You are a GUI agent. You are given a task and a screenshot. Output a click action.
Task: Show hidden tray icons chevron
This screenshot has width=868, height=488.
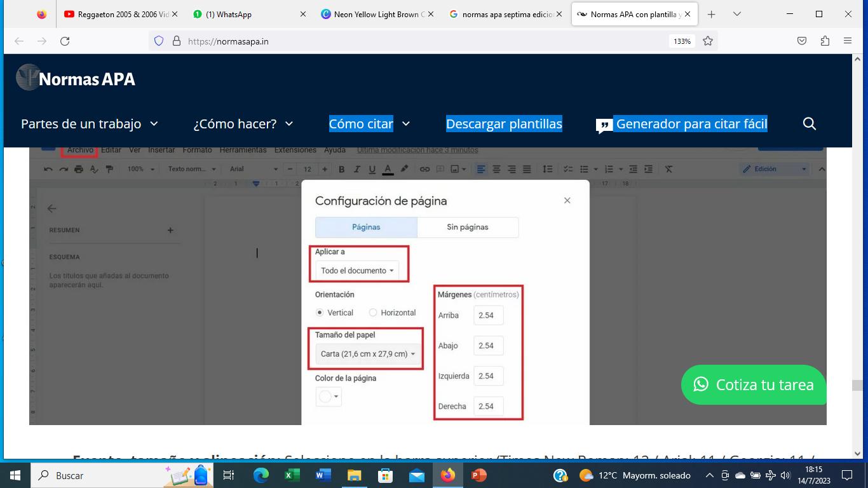710,475
